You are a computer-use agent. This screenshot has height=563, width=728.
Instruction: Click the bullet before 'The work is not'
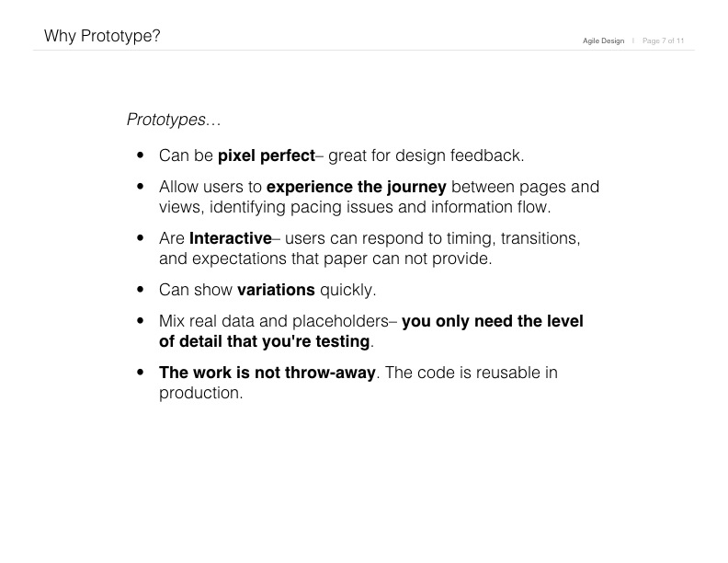(x=141, y=372)
